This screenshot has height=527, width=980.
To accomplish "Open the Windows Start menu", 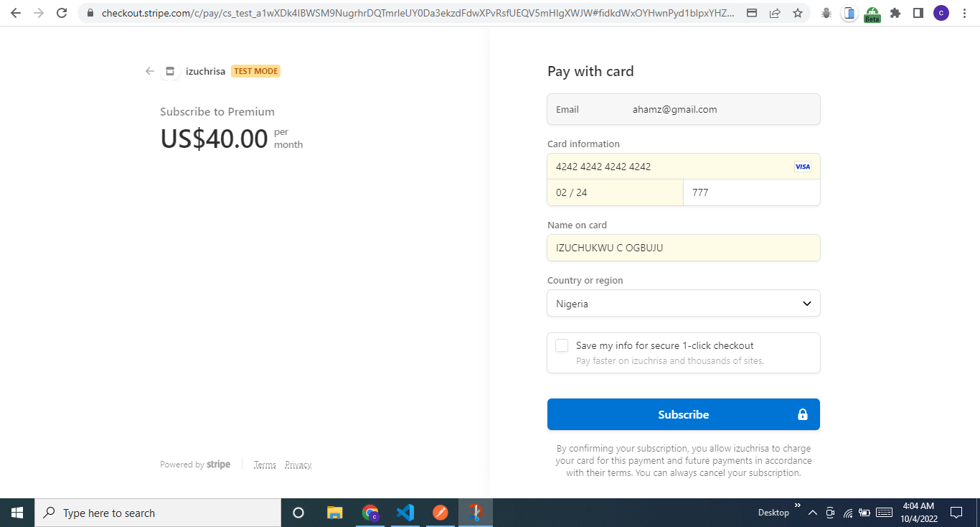I will [17, 513].
